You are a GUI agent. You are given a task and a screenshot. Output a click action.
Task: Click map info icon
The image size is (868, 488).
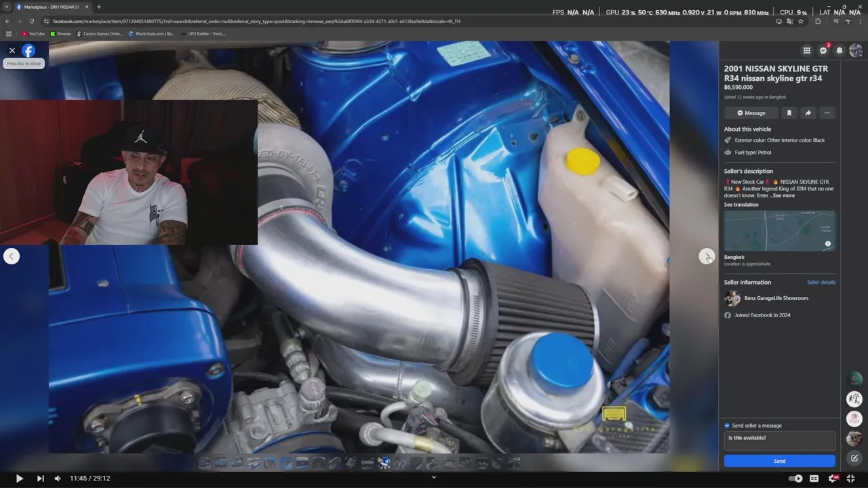coord(828,243)
